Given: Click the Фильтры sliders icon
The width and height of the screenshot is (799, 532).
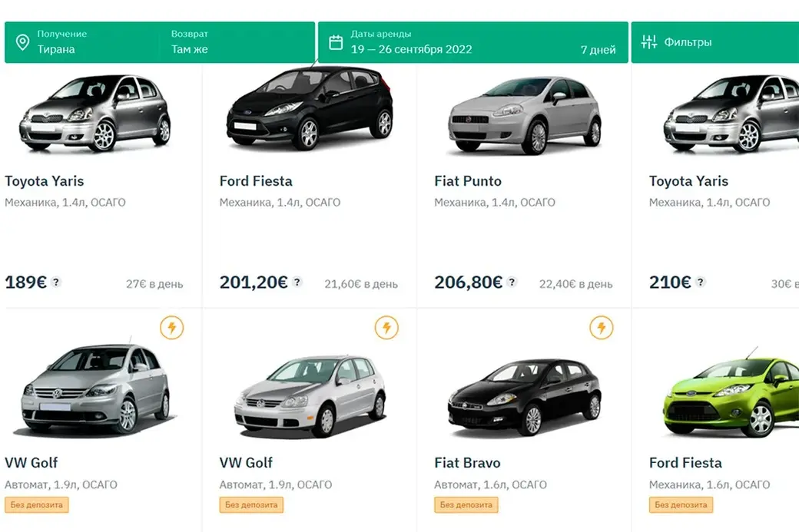Looking at the screenshot, I should click(x=649, y=42).
